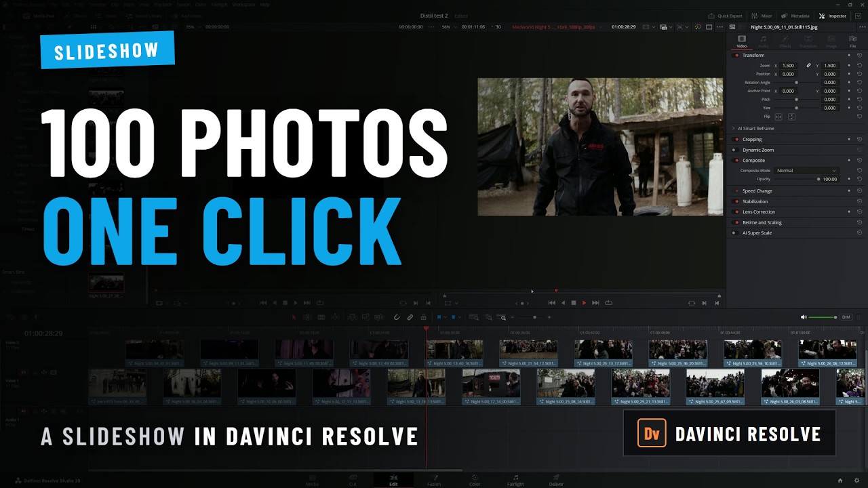Click the Zoom link chain icon

coord(808,66)
